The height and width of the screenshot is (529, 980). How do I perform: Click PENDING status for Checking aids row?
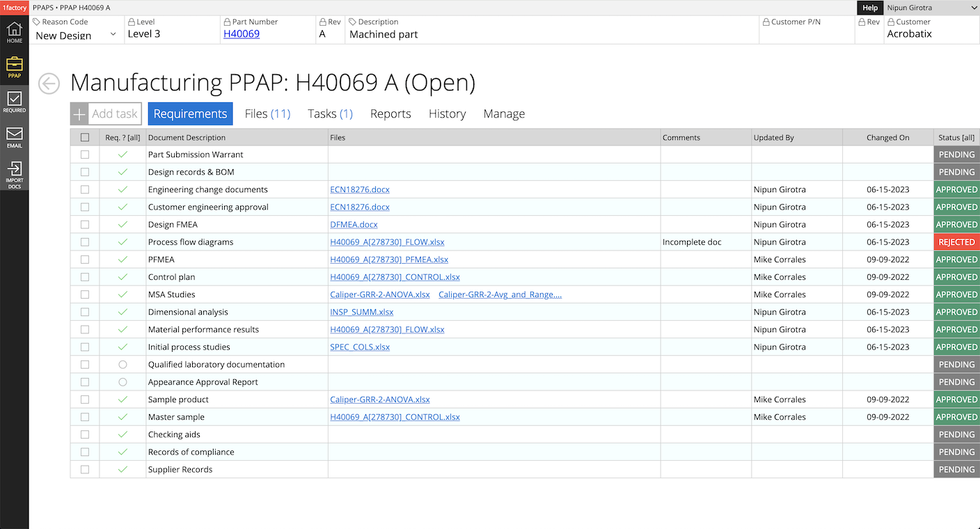point(956,434)
